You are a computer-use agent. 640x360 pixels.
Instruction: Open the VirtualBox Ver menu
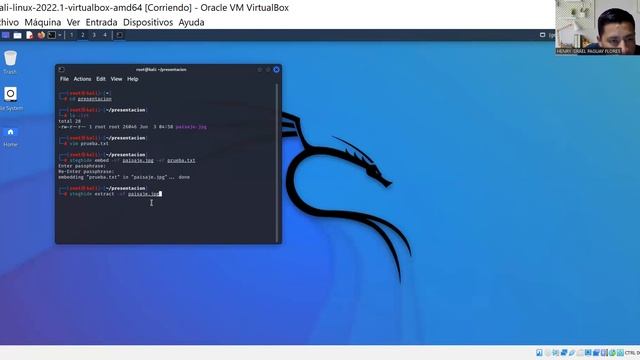pyautogui.click(x=73, y=22)
